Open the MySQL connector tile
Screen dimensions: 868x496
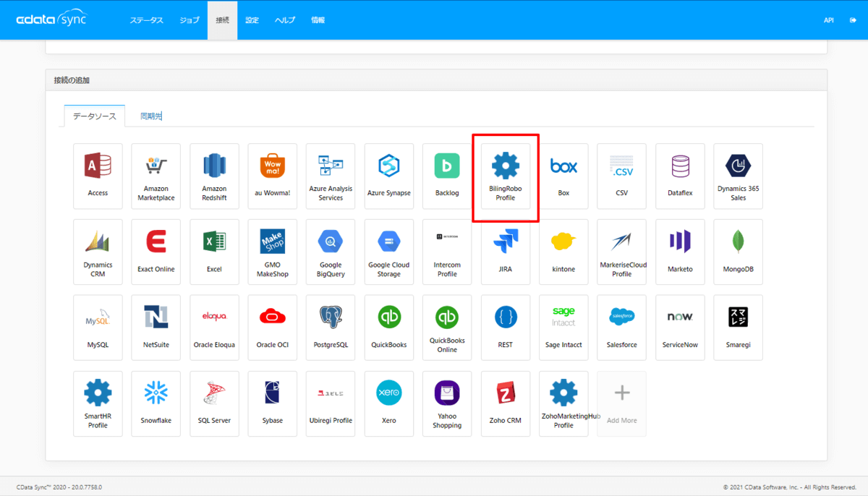click(98, 328)
